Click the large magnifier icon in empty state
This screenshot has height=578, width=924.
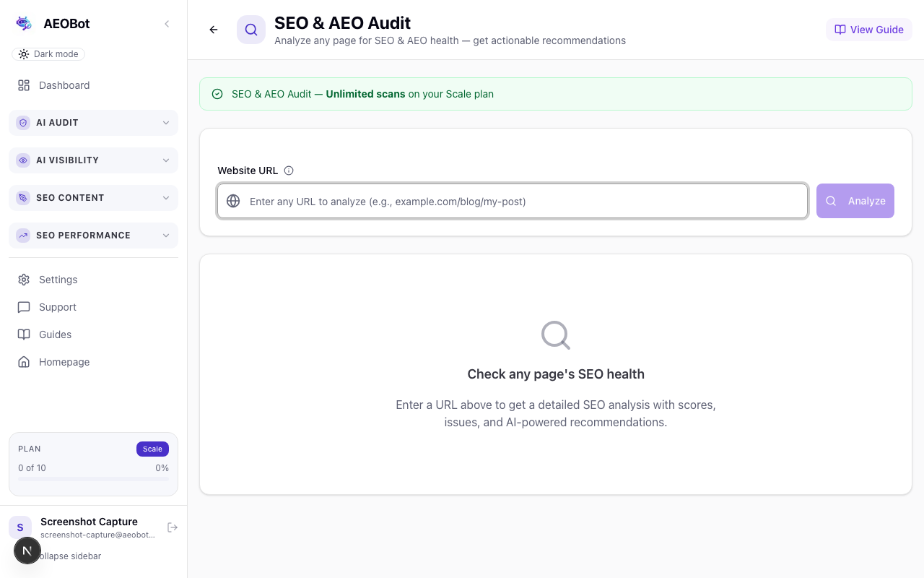[556, 335]
